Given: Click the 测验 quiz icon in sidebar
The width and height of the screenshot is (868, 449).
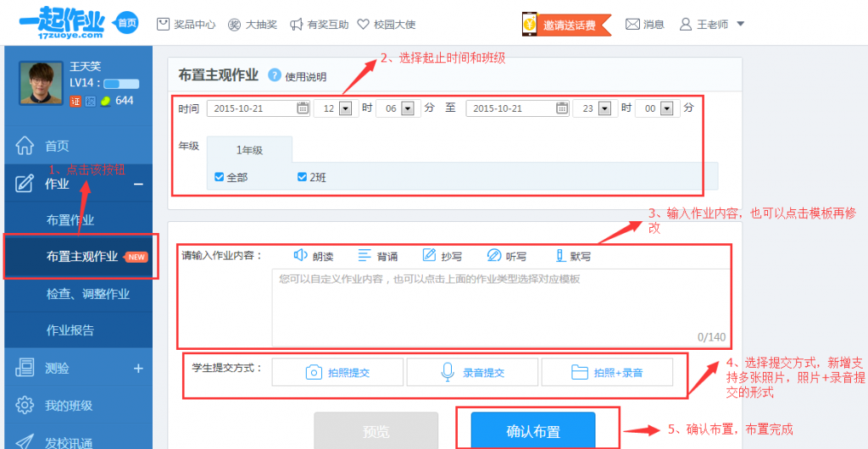Looking at the screenshot, I should [x=25, y=369].
